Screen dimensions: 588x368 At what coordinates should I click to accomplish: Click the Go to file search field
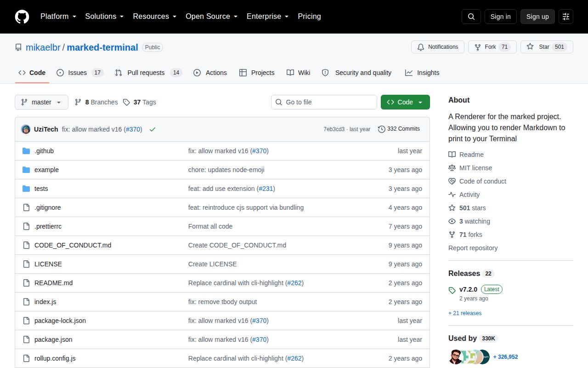click(x=324, y=102)
